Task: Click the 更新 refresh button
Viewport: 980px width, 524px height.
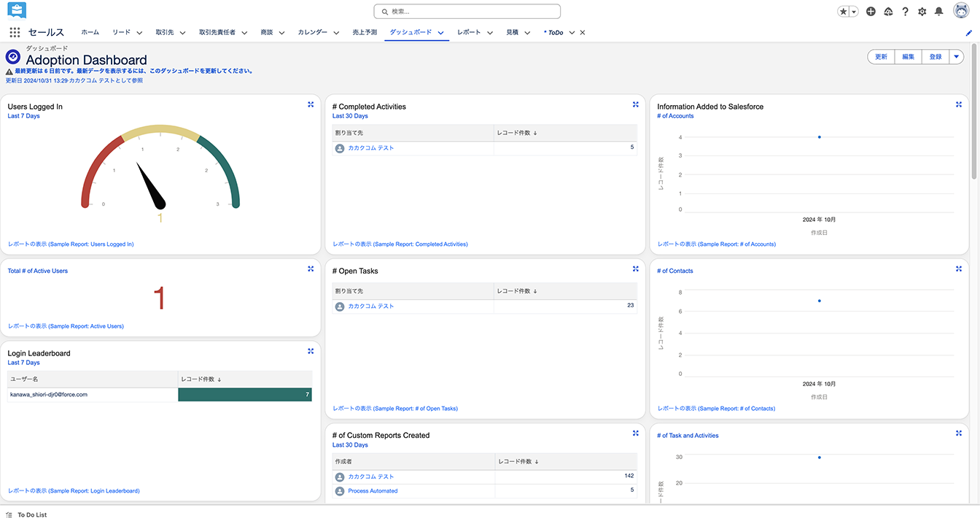Action: coord(881,57)
